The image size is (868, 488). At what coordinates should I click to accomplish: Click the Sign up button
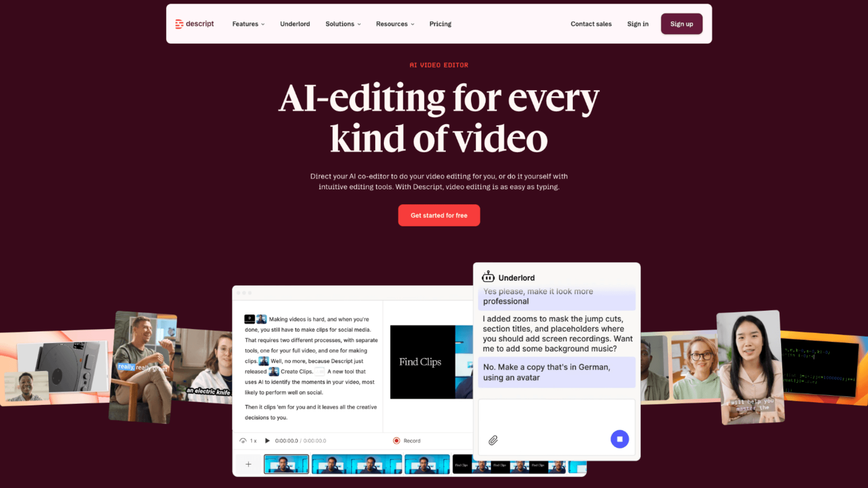[681, 24]
